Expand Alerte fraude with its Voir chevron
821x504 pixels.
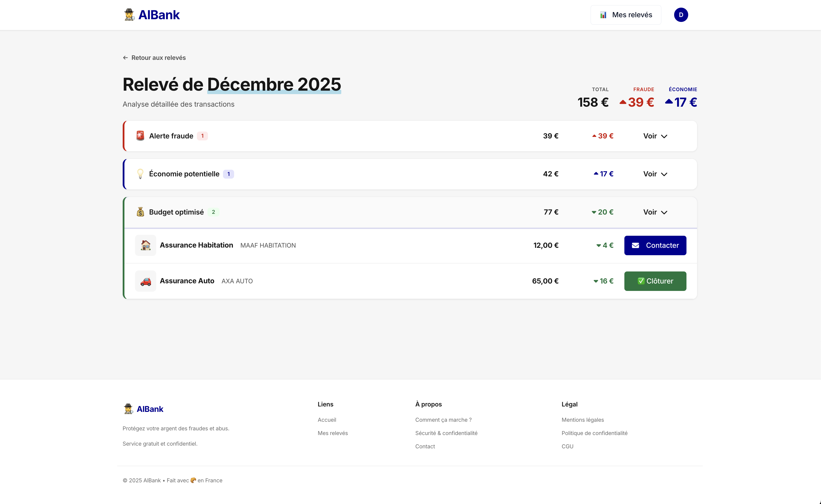pyautogui.click(x=655, y=136)
